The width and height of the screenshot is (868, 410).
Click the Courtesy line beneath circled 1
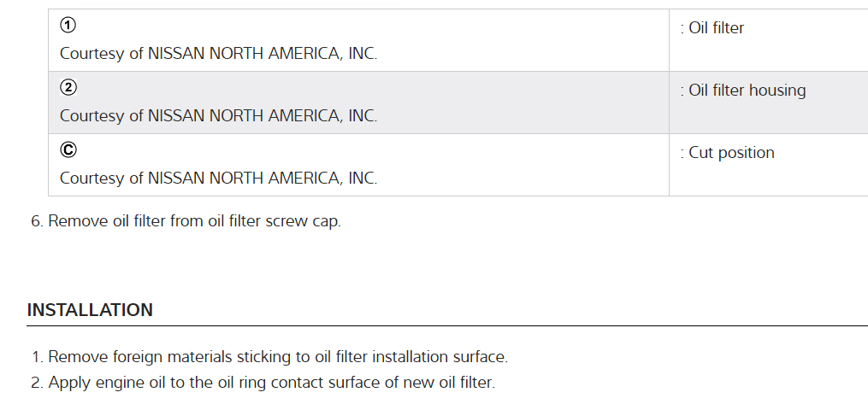(218, 53)
